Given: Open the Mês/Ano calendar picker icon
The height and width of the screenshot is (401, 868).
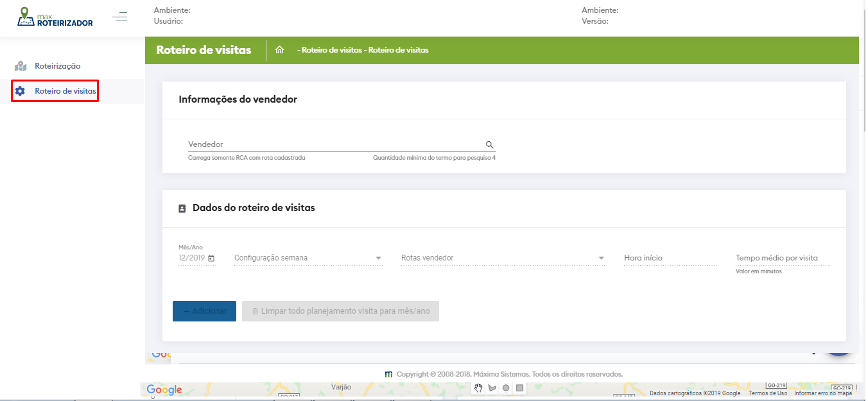Looking at the screenshot, I should coord(211,259).
